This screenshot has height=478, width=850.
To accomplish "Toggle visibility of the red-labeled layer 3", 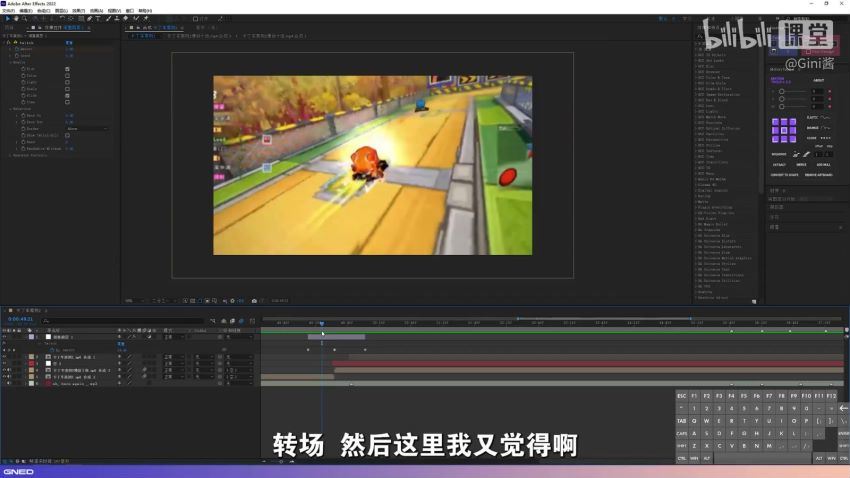I will point(4,363).
